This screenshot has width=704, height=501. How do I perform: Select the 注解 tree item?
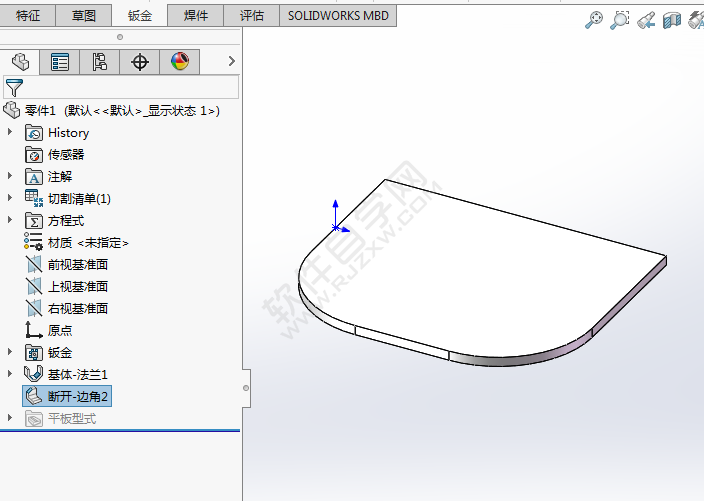pyautogui.click(x=60, y=177)
